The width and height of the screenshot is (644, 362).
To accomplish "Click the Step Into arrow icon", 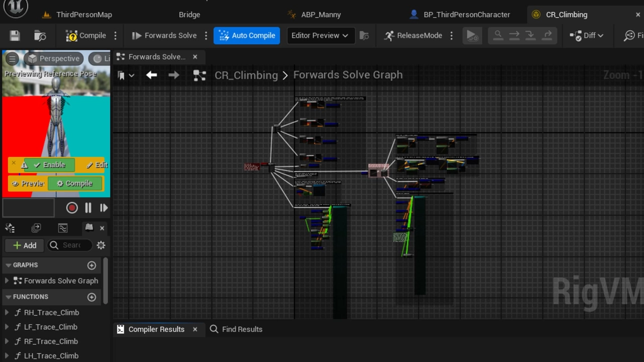I will [x=514, y=36].
